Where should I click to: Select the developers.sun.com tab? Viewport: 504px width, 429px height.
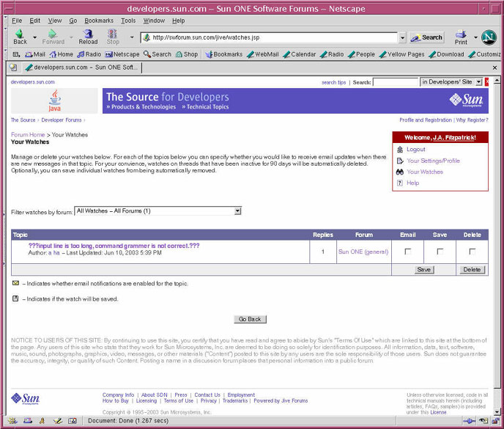pos(81,67)
